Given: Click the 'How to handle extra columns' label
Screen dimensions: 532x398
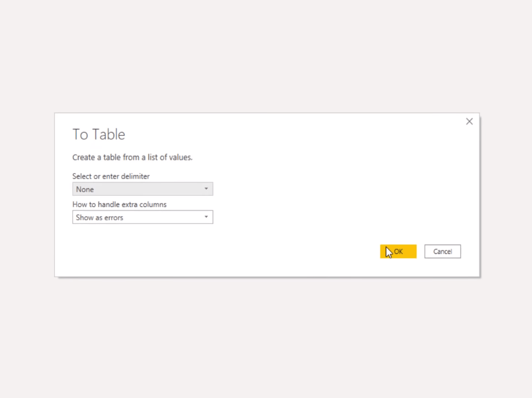Looking at the screenshot, I should coord(119,204).
